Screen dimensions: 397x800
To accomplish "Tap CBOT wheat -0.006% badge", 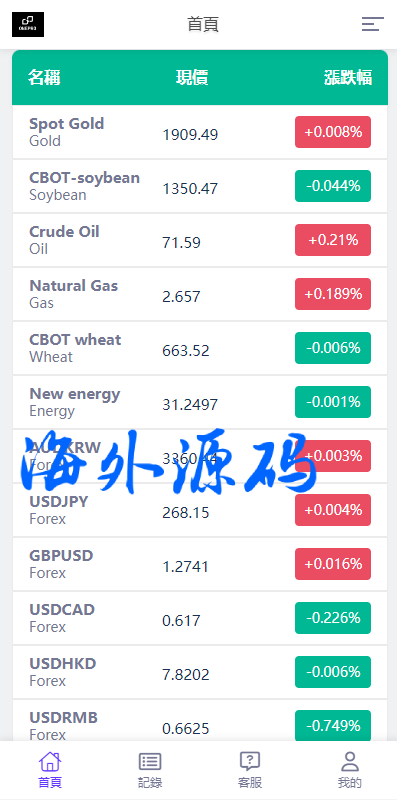I will coord(333,348).
